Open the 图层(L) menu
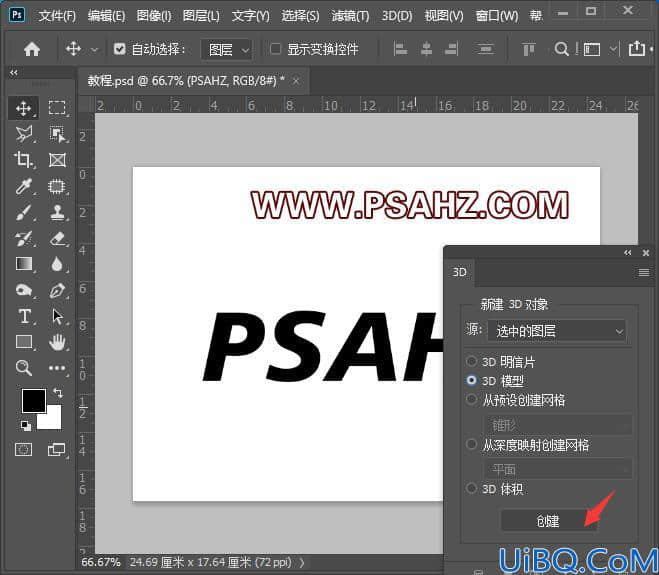Viewport: 659px width, 575px height. pos(201,16)
